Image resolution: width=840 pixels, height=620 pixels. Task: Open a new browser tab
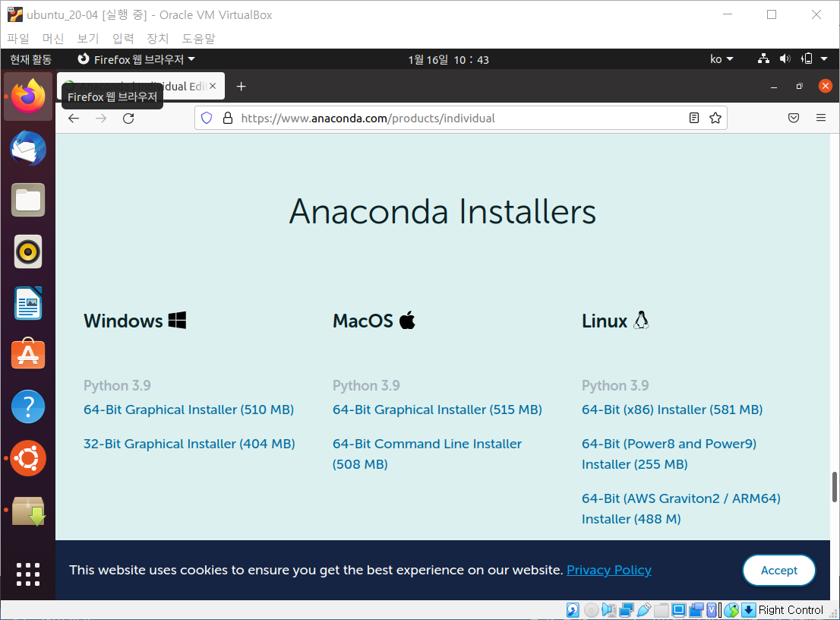pyautogui.click(x=241, y=87)
